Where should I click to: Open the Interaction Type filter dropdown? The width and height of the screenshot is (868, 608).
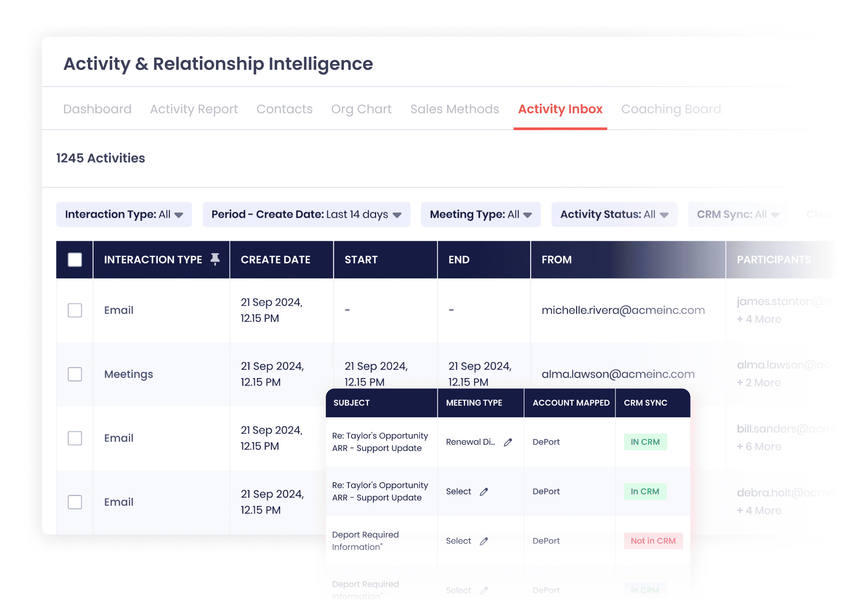(124, 214)
